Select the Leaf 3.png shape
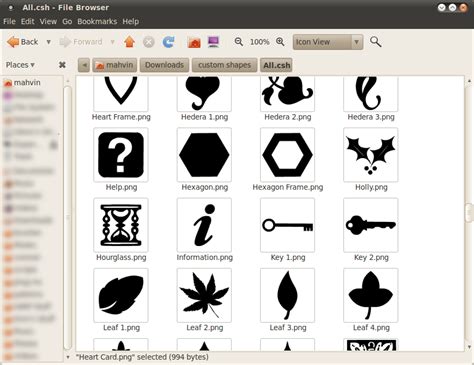The image size is (474, 365). pyautogui.click(x=287, y=295)
